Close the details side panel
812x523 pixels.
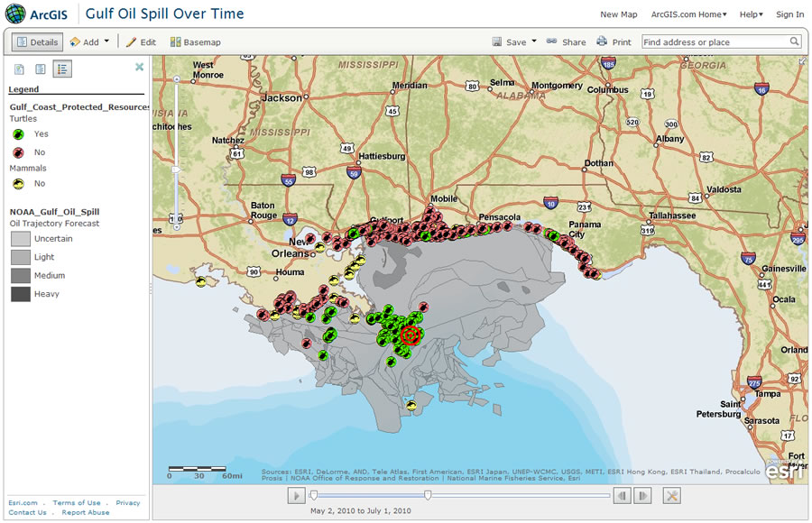coord(139,67)
